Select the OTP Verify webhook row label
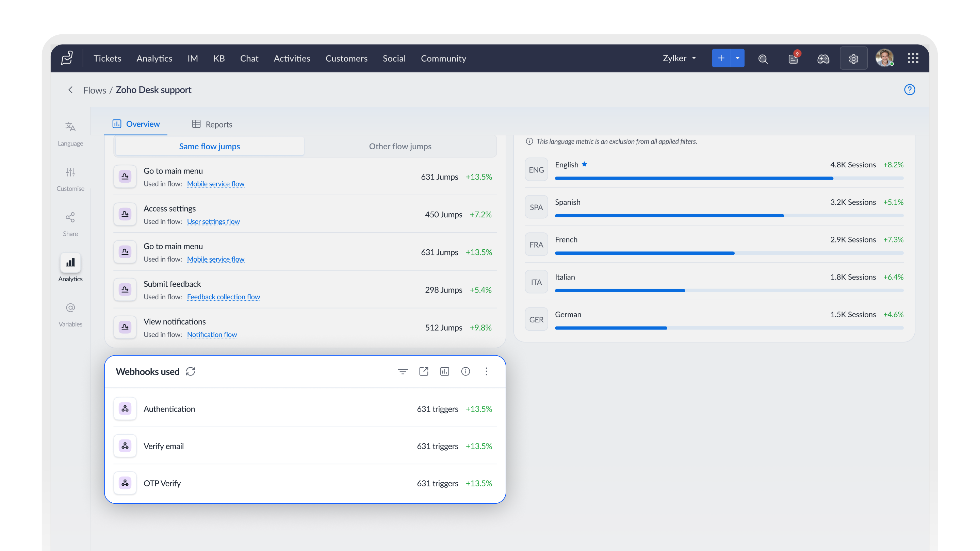Viewport: 980px width, 551px height. point(162,483)
